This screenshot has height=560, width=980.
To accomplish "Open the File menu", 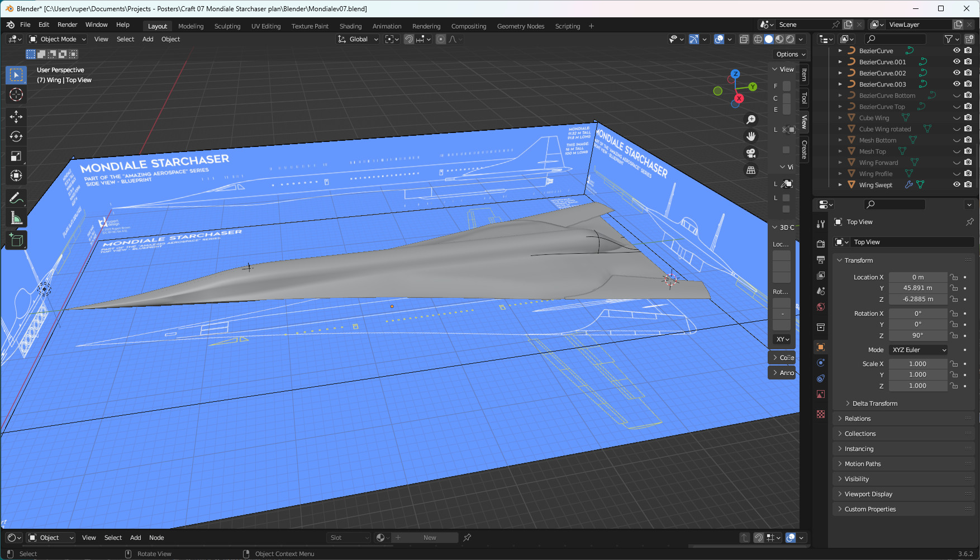I will point(25,25).
